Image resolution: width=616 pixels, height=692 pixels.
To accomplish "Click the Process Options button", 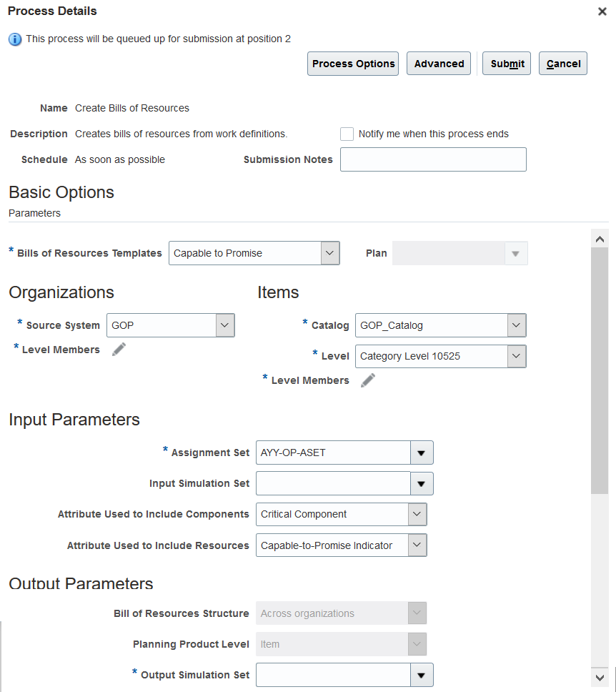I will 353,64.
